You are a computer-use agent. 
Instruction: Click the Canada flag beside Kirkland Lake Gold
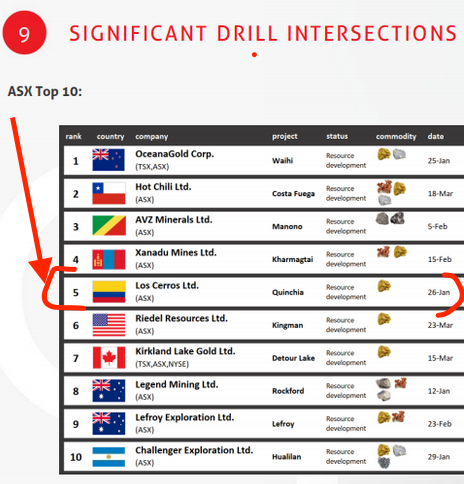[109, 358]
